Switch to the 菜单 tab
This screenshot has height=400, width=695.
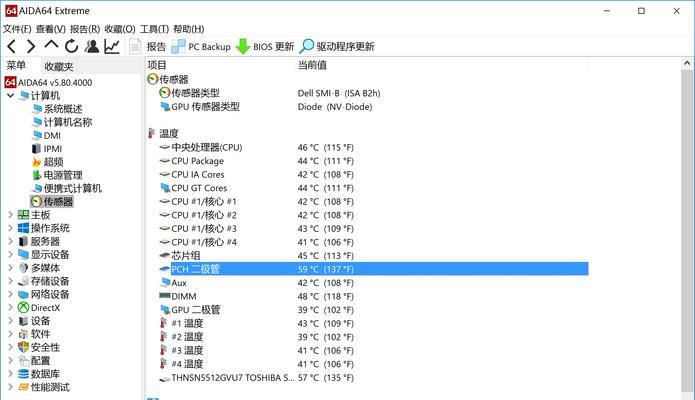pos(16,66)
